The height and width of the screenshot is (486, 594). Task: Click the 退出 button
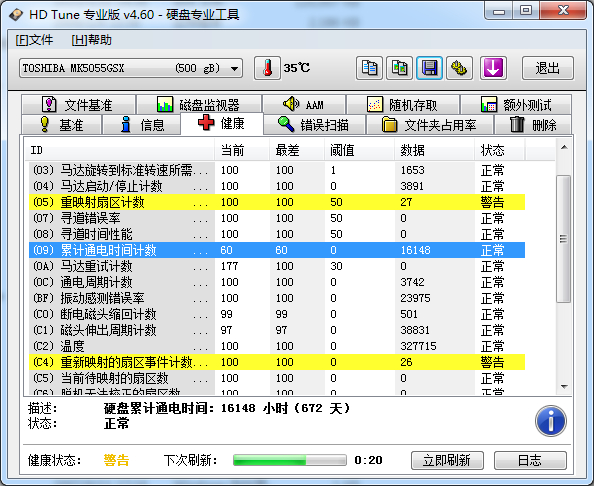pos(548,68)
